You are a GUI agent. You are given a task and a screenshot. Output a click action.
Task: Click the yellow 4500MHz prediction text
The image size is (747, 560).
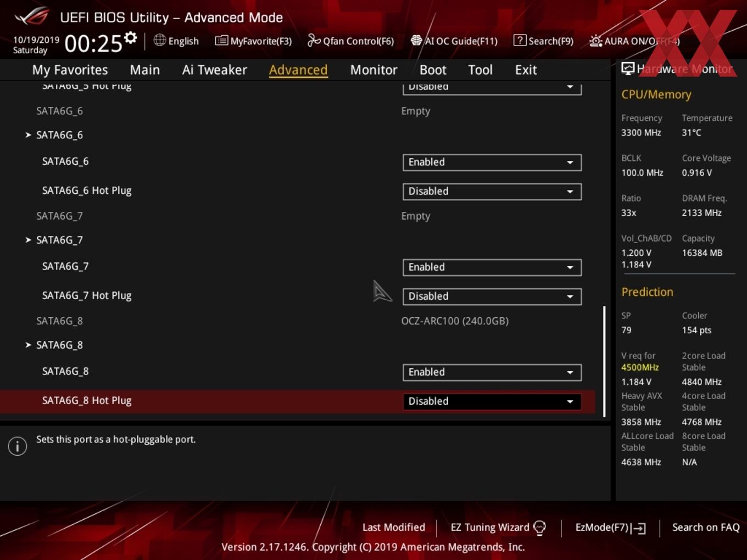(640, 367)
